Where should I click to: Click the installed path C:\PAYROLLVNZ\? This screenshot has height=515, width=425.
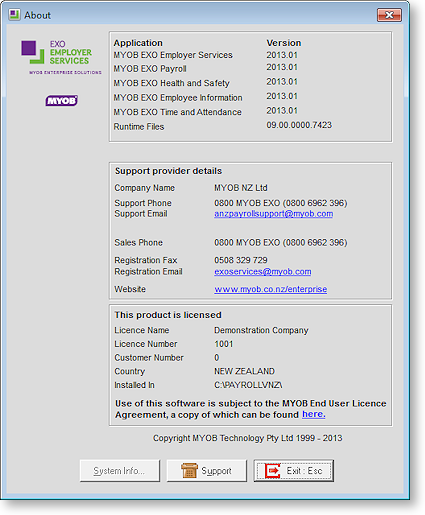click(x=248, y=385)
